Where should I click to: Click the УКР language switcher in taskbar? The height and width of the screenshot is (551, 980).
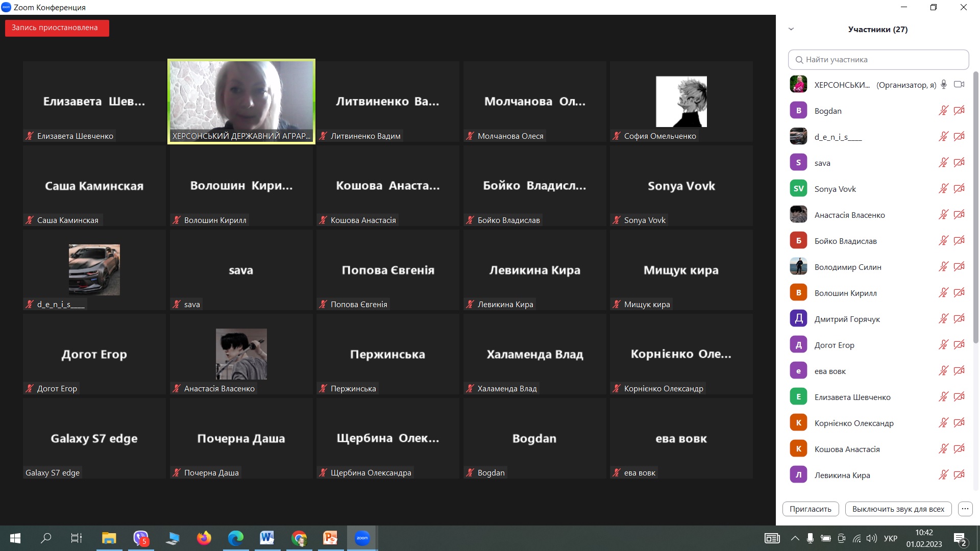tap(891, 538)
